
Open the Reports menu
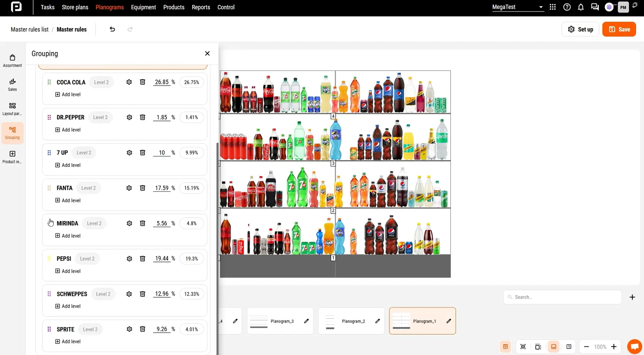click(201, 7)
